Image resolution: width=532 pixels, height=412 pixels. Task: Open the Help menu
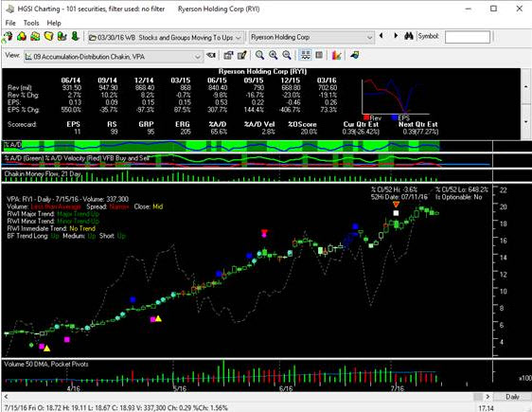click(x=54, y=23)
